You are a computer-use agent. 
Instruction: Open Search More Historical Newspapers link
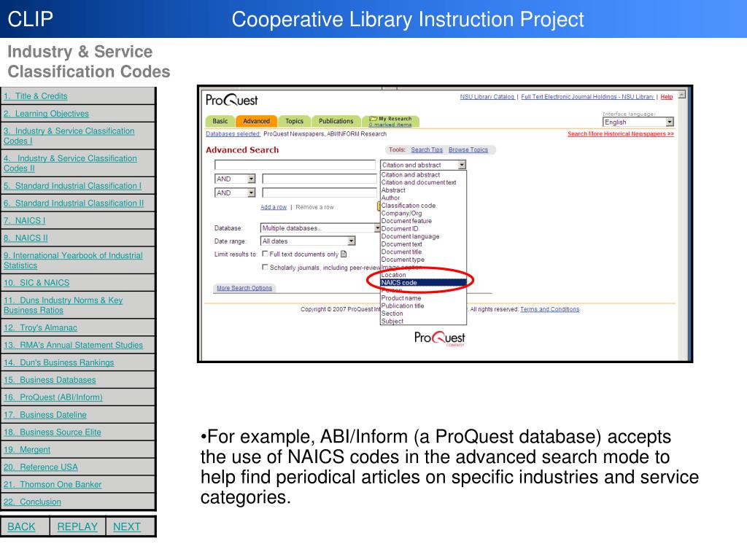pyautogui.click(x=621, y=134)
